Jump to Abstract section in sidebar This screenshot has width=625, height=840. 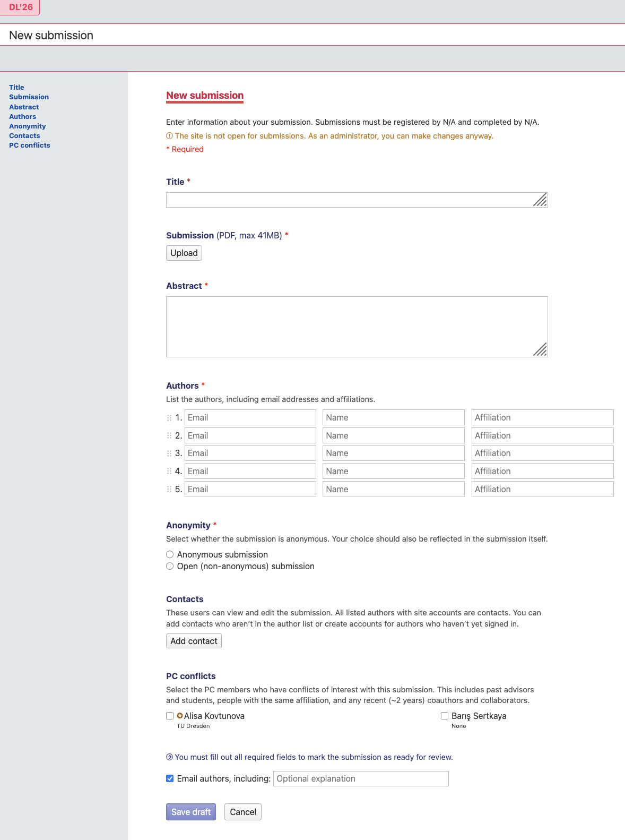point(24,107)
